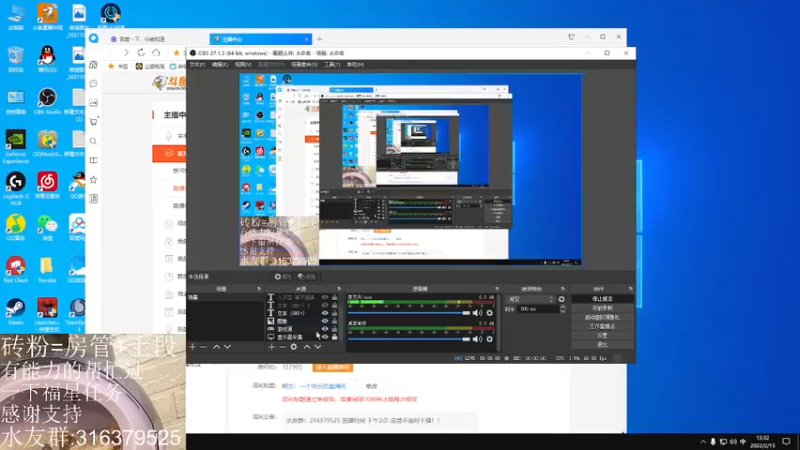Click 停止推流 button in Controls
Screen dimensions: 800x450
coord(602,299)
